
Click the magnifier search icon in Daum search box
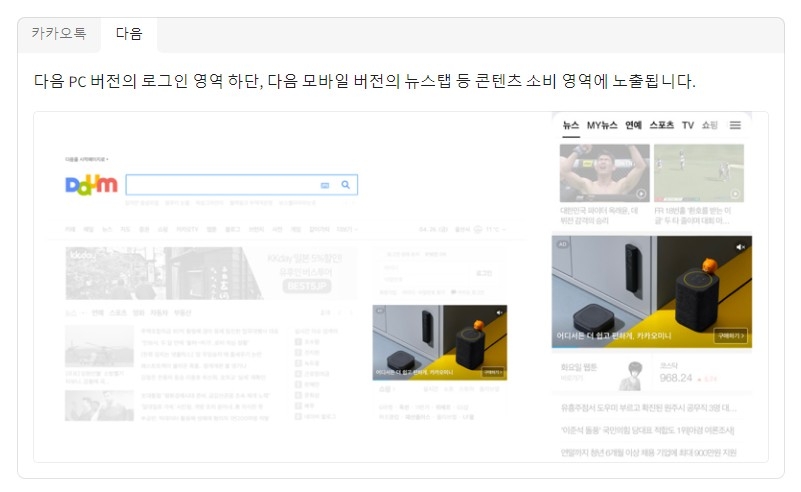[x=346, y=185]
